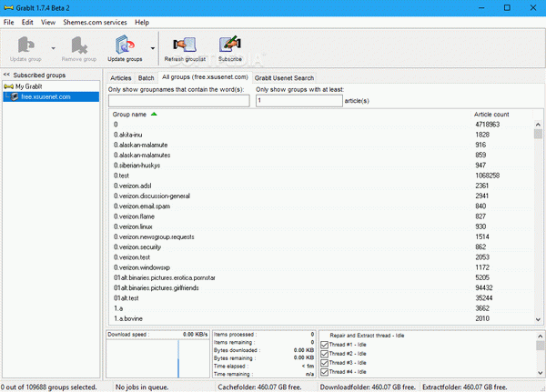Viewport: 546px width, 392px height.
Task: Select the 0.verizon.discussion-general group row
Action: 321,196
